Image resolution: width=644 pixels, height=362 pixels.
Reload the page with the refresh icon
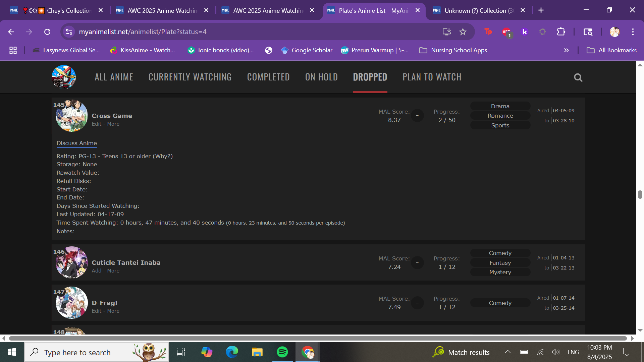(47, 32)
